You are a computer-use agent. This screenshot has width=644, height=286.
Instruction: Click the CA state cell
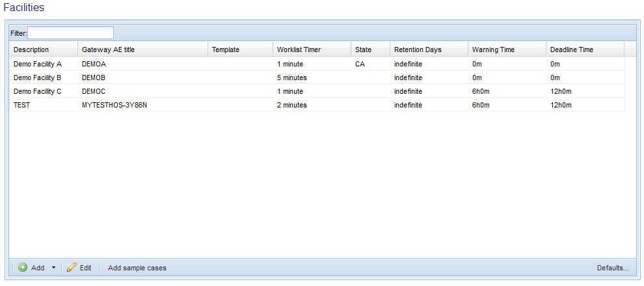click(x=360, y=64)
